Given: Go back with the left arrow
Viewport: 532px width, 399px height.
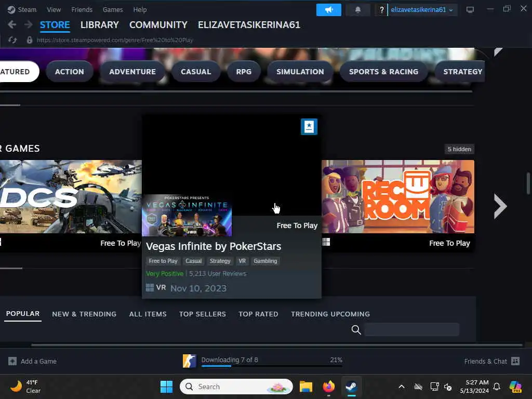Looking at the screenshot, I should pos(12,24).
